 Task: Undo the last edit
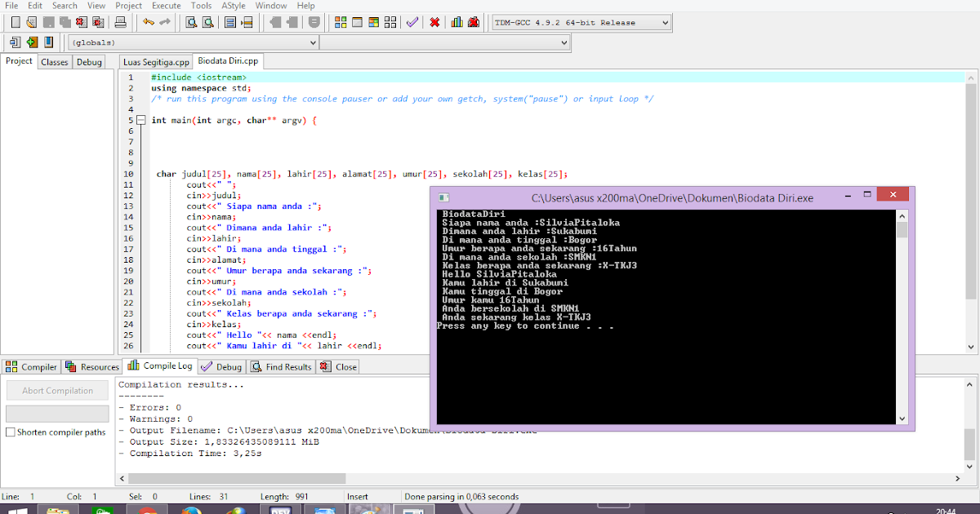[x=149, y=22]
